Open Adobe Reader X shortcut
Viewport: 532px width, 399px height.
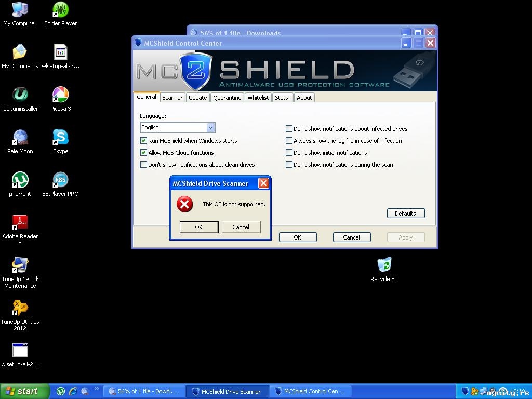pos(20,230)
